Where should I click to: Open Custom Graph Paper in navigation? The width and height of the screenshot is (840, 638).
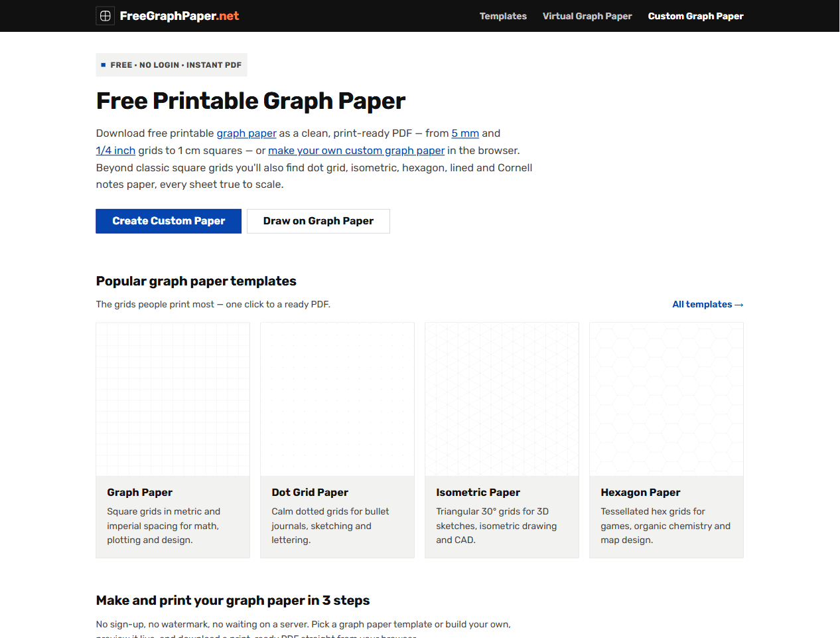point(695,16)
